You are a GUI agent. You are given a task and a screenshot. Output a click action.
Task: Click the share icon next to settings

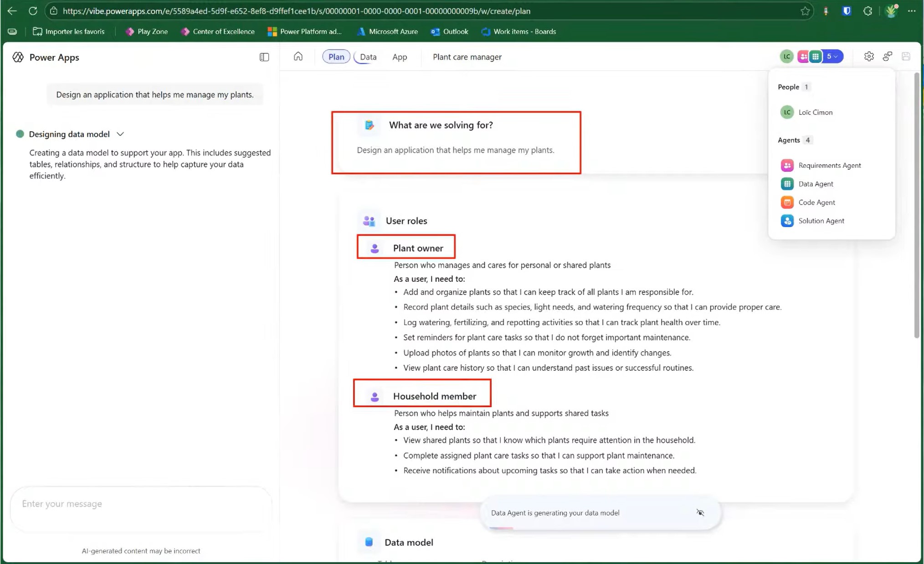coord(888,57)
